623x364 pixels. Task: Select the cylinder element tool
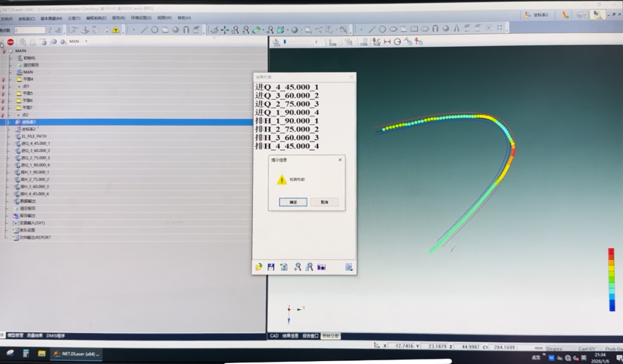point(186,30)
